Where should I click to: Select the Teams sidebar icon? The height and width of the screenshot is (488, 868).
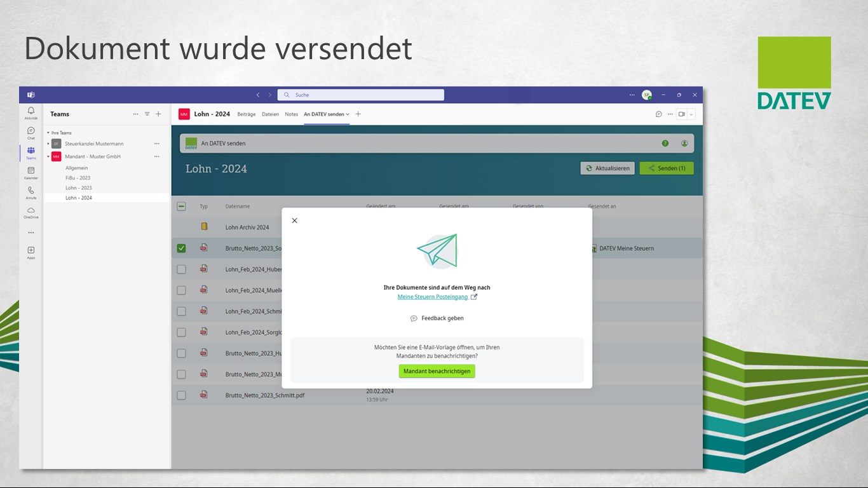click(31, 151)
